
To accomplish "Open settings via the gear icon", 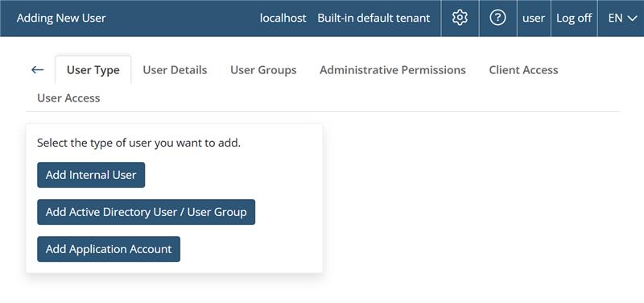I will tap(460, 18).
